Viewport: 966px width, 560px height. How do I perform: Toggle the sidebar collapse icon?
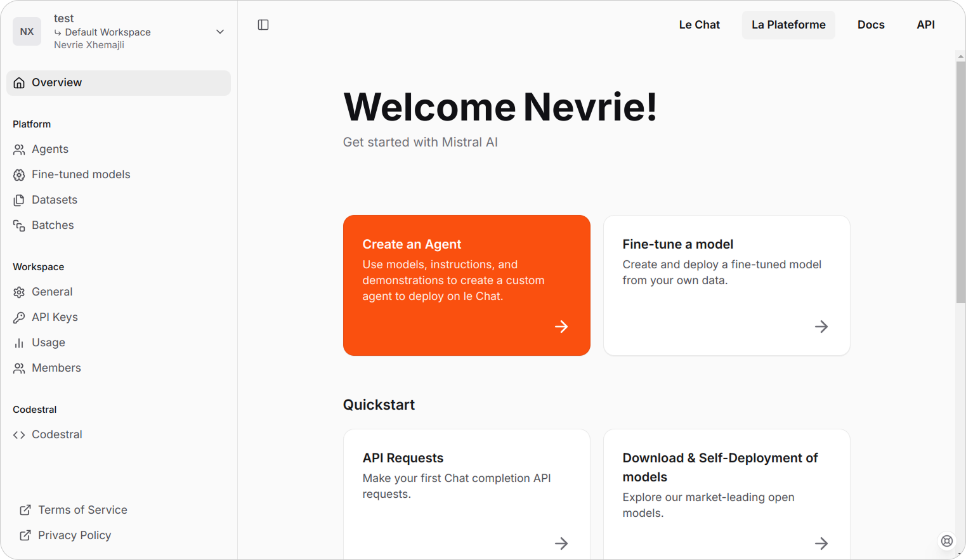point(263,25)
